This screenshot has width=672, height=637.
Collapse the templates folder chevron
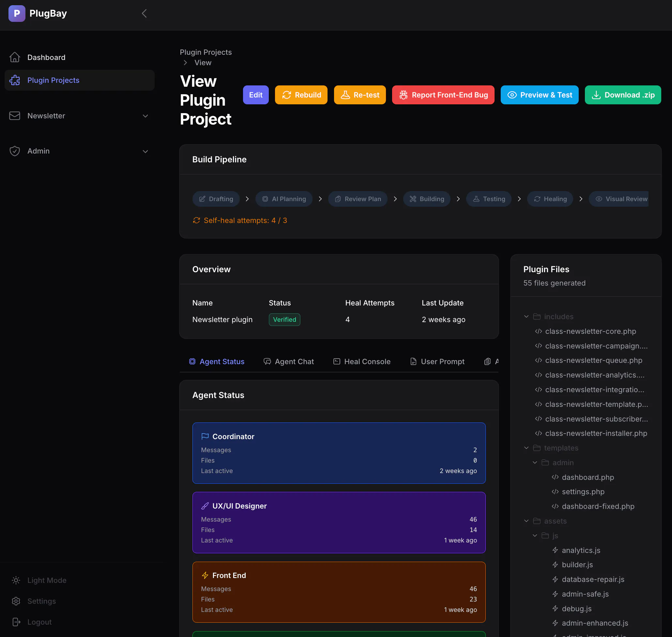526,448
